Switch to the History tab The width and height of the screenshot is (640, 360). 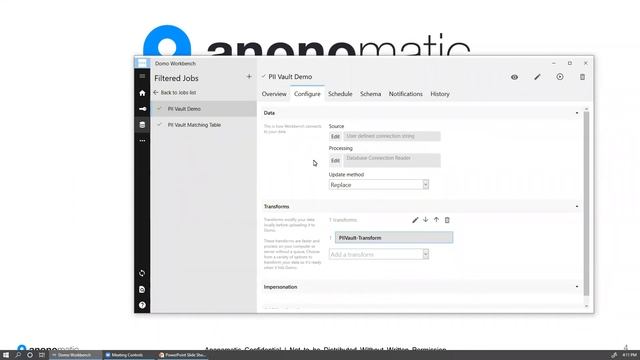(440, 94)
